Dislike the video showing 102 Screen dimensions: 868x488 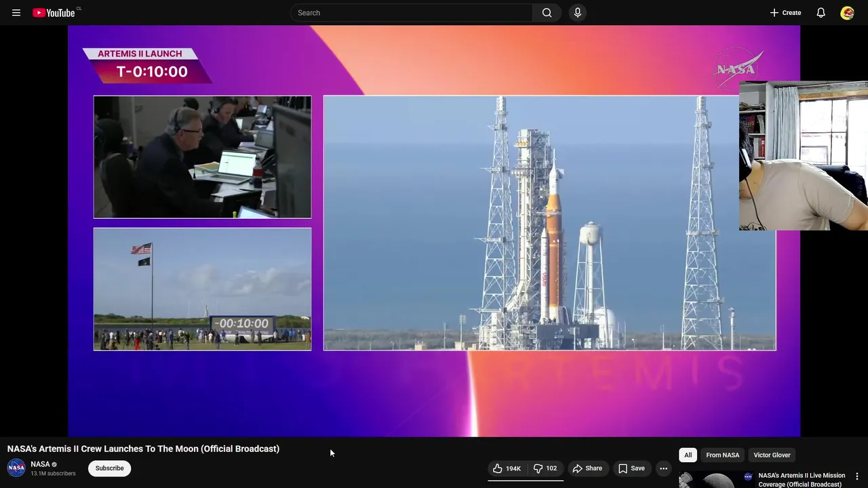pos(545,468)
